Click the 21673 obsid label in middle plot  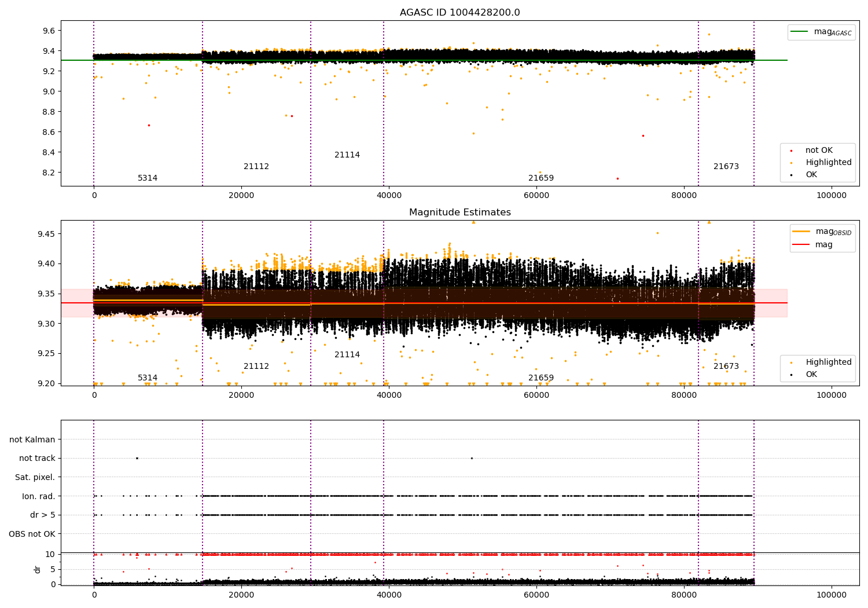tap(726, 367)
